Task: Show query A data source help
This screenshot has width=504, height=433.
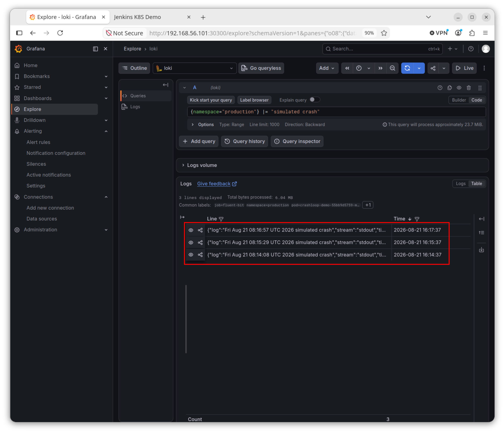Action: click(440, 88)
